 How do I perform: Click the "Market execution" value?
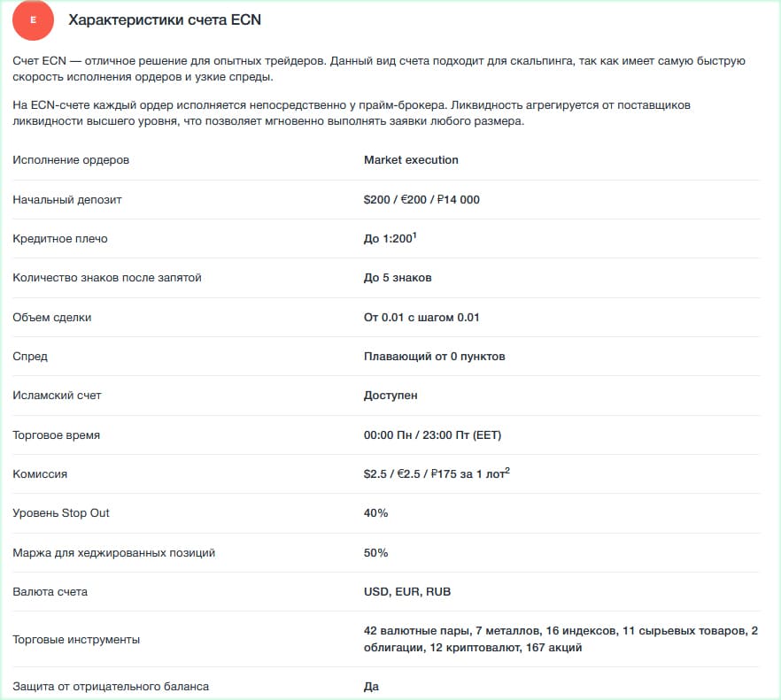tap(411, 160)
